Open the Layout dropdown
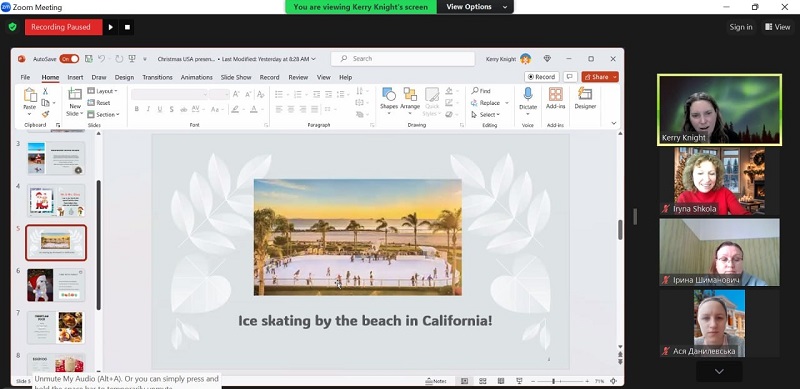 pyautogui.click(x=103, y=91)
